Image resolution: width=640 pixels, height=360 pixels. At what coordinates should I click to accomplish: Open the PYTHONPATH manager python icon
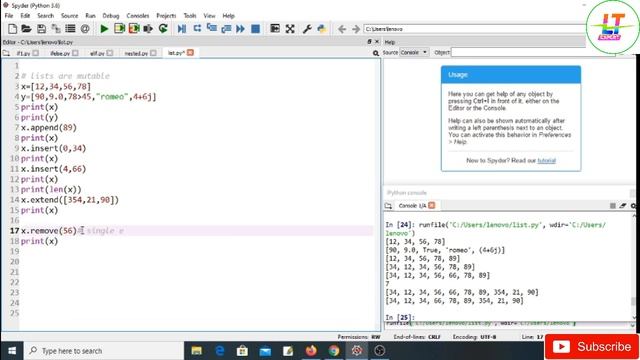point(322,29)
